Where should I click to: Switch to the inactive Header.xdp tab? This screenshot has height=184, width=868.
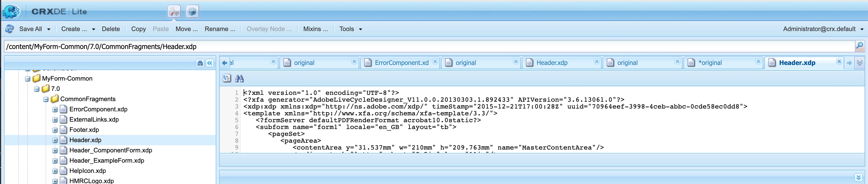click(562, 63)
